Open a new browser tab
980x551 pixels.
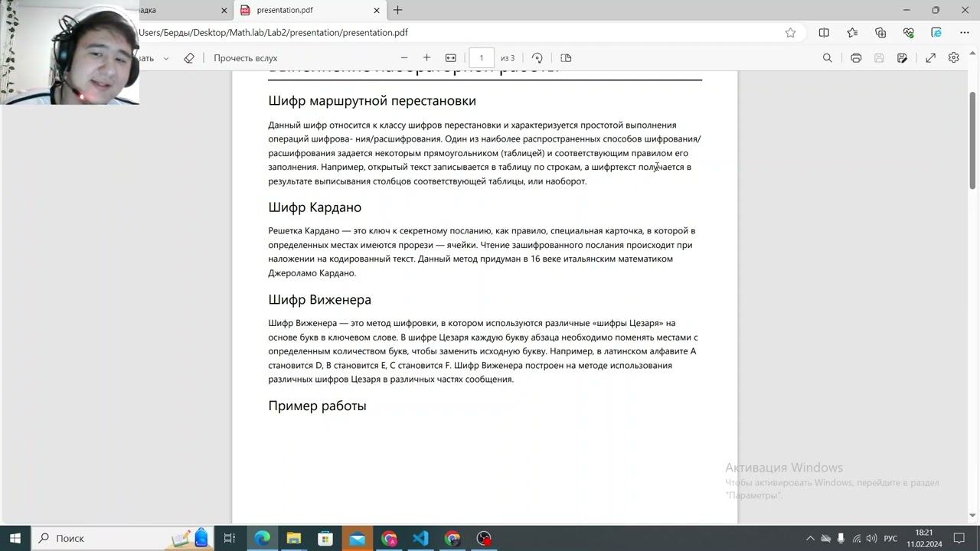[398, 10]
